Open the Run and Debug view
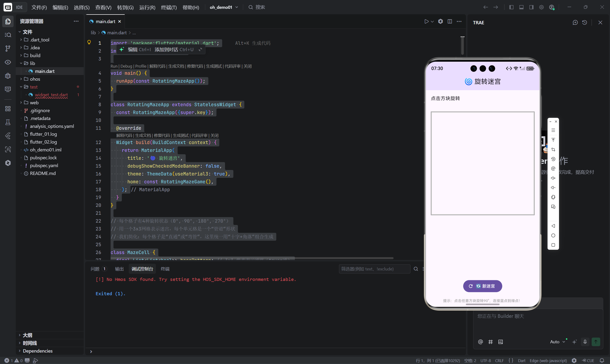 click(8, 76)
